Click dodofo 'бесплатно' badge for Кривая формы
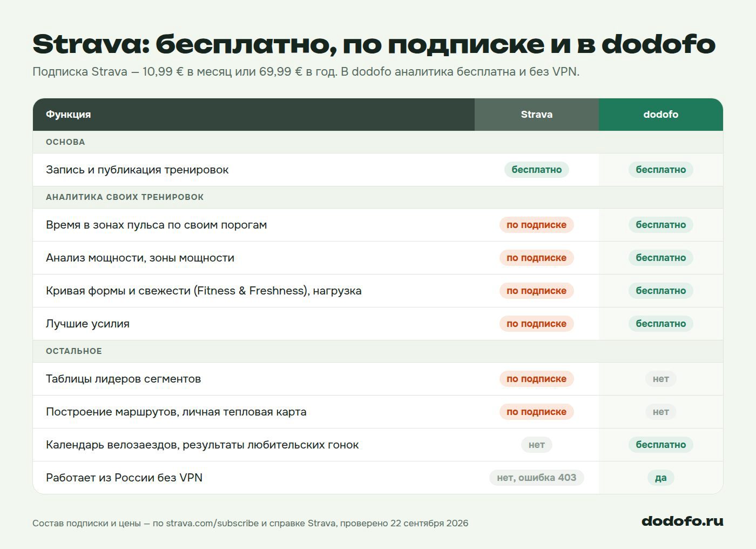Image resolution: width=756 pixels, height=549 pixels. tap(660, 291)
